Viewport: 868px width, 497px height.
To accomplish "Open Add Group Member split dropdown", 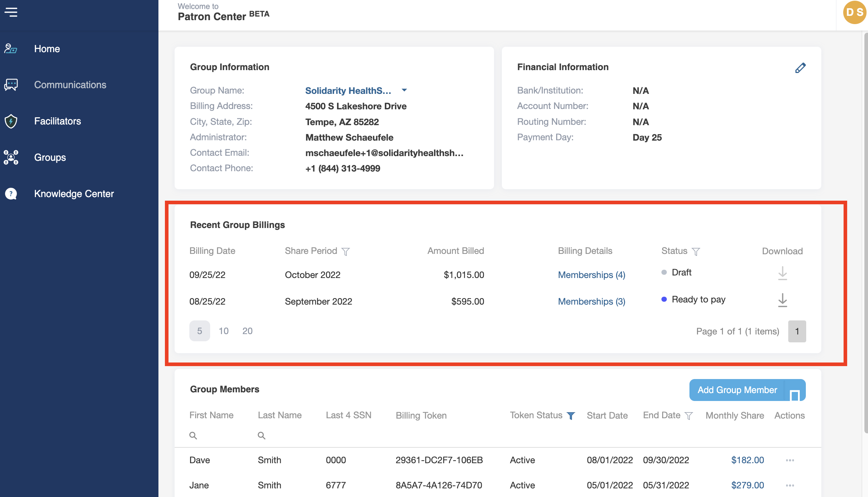I will (795, 391).
